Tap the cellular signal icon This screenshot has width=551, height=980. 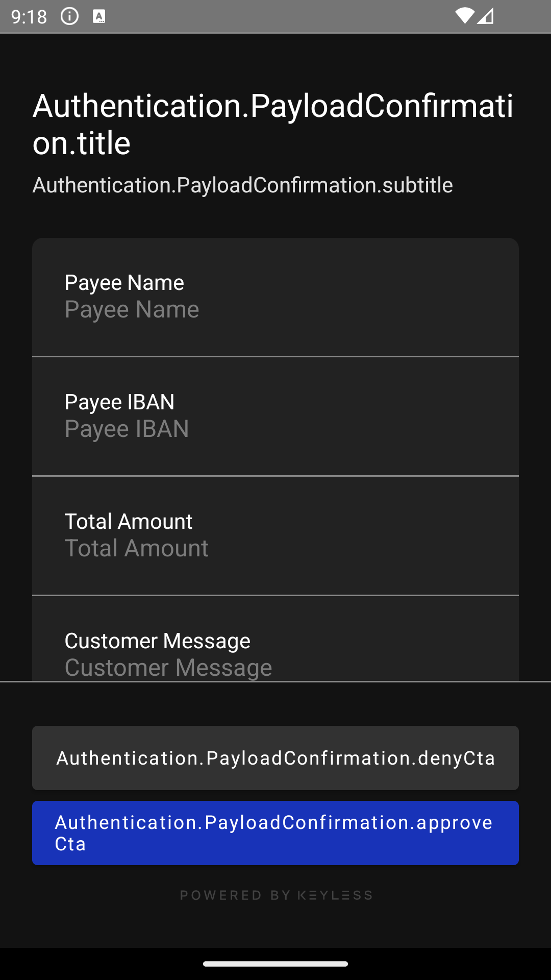click(486, 16)
